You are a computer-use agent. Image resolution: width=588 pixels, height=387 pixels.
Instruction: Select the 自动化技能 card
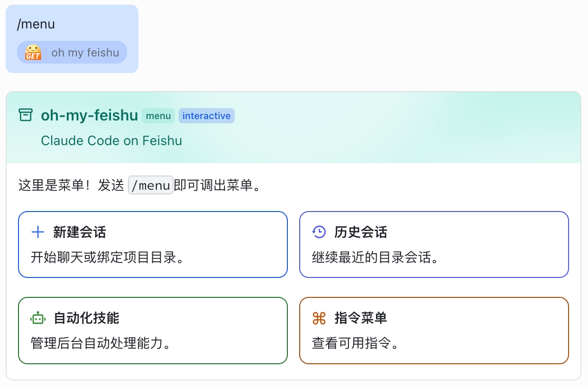point(153,331)
